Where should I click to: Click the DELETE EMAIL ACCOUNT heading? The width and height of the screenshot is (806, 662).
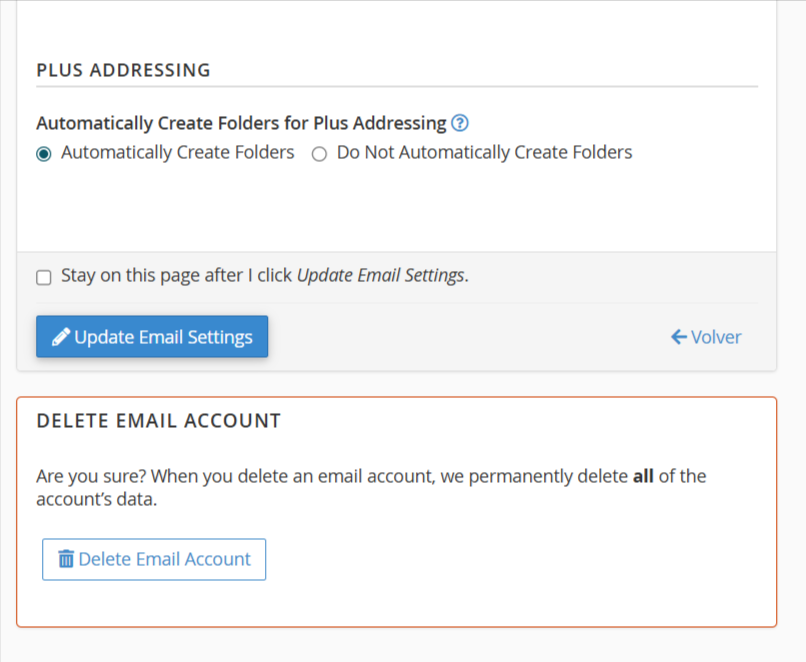click(158, 421)
